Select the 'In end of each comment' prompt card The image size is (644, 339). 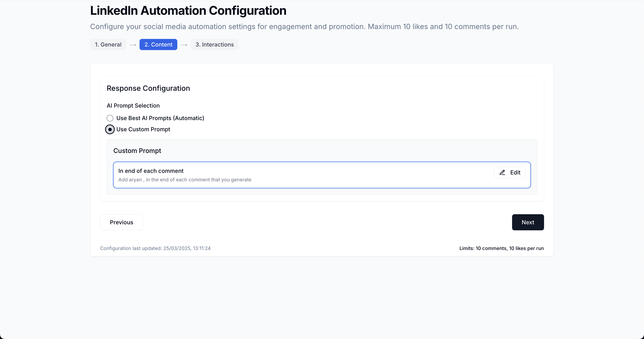(322, 175)
